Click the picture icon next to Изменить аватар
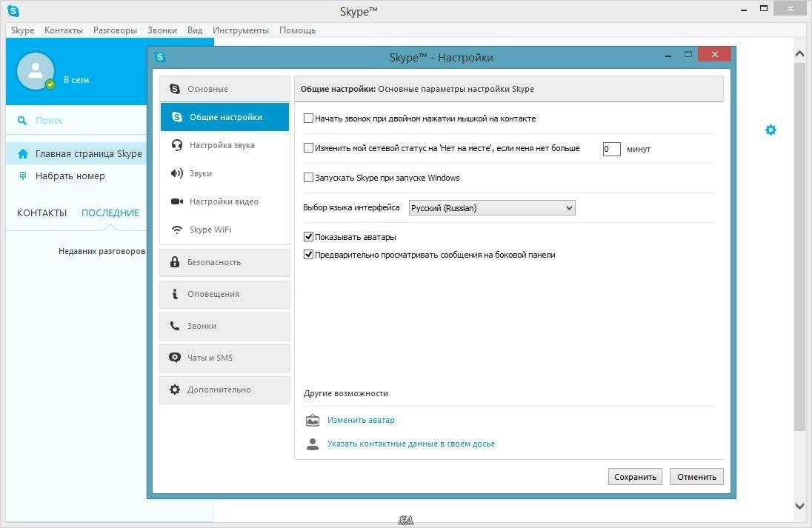Image resolution: width=812 pixels, height=528 pixels. (x=313, y=421)
